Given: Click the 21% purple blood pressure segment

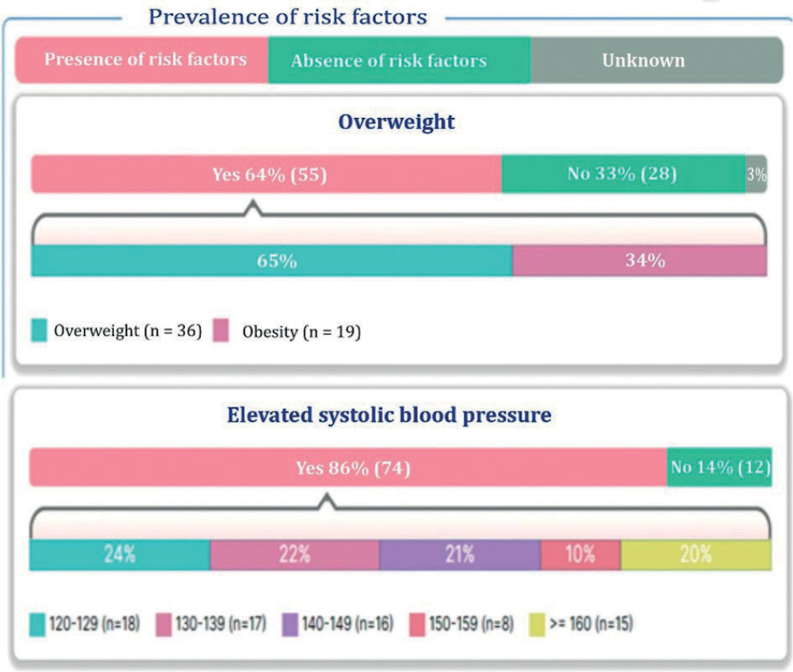Looking at the screenshot, I should pyautogui.click(x=460, y=555).
